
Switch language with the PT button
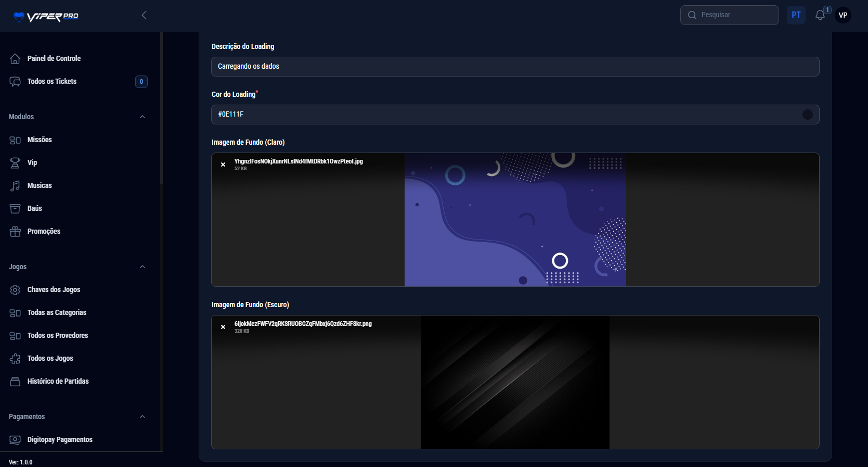(x=796, y=15)
